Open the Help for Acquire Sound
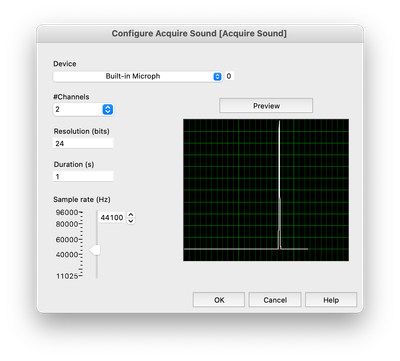 (x=331, y=300)
